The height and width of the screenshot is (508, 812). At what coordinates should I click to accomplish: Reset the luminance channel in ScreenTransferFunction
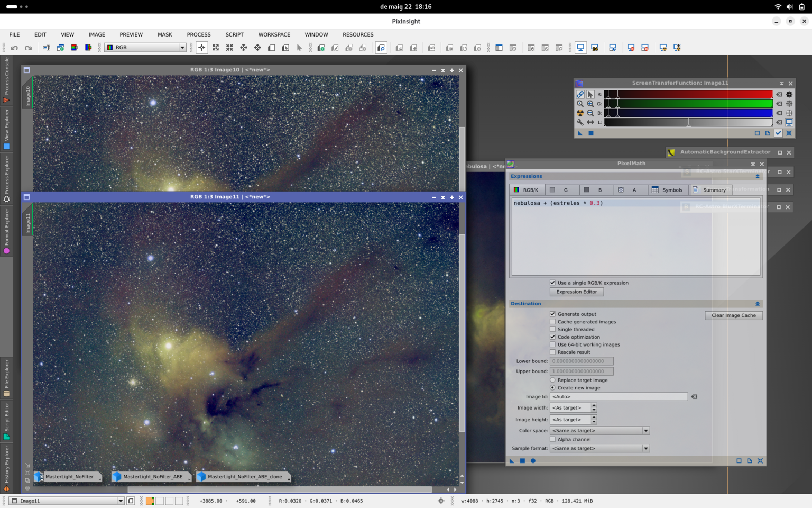779,122
